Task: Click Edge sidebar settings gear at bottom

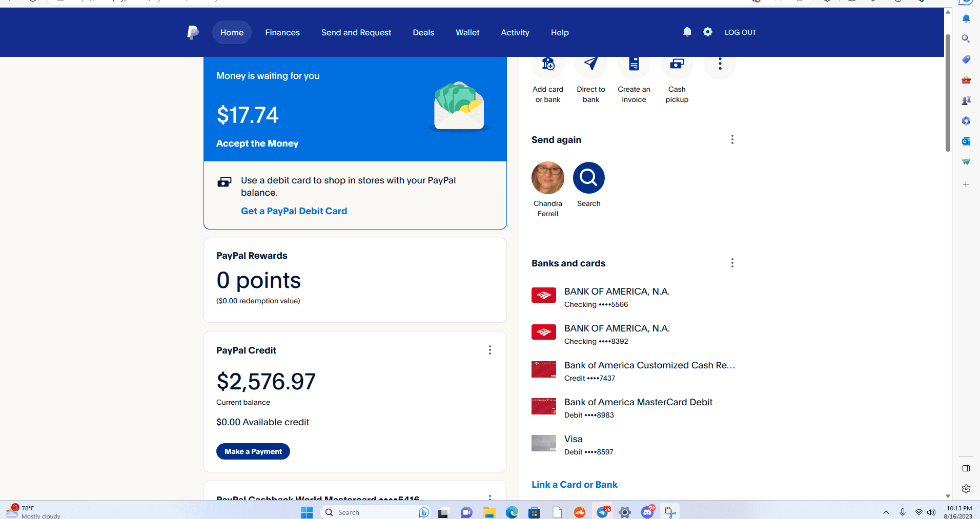Action: (966, 489)
